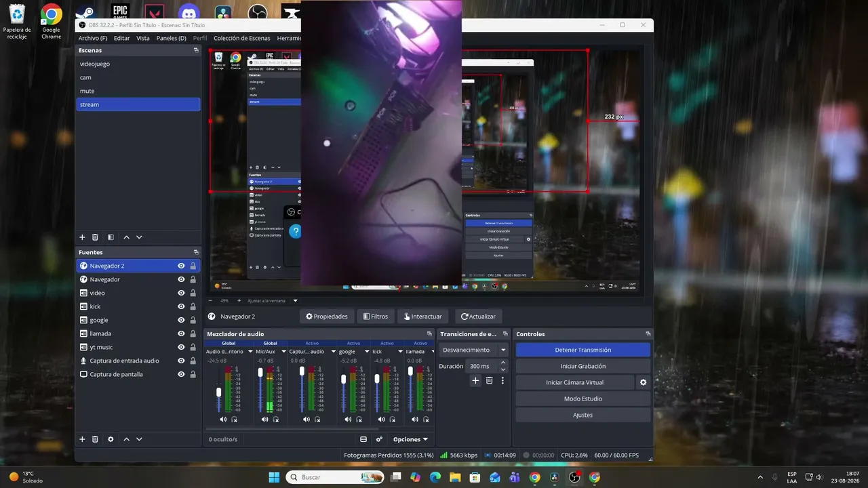Delete the selected scene with the trash icon
Screen dimensions: 868x488
(95, 237)
